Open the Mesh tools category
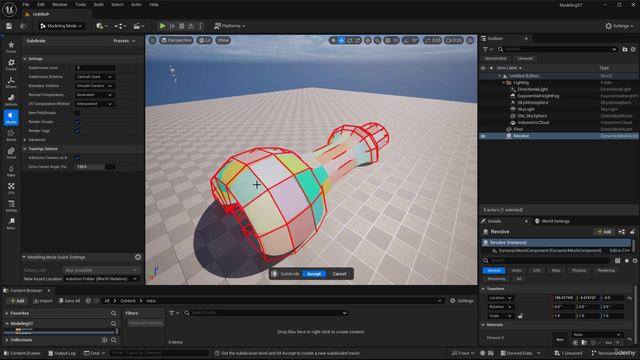 click(x=11, y=135)
